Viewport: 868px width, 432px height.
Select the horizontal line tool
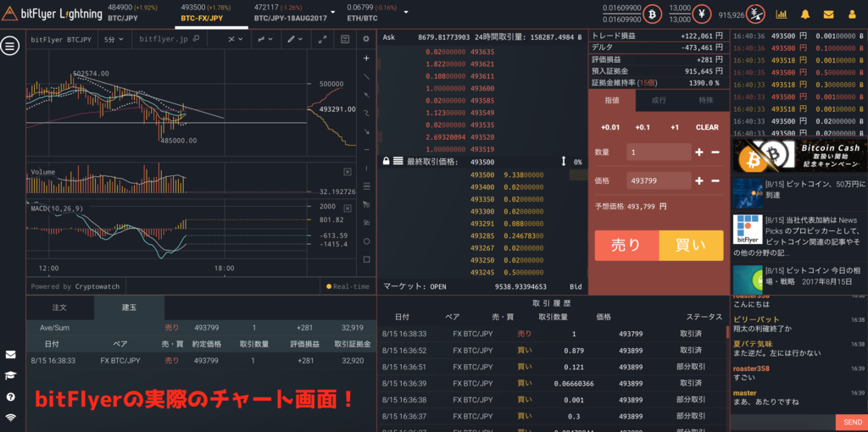pos(366,149)
